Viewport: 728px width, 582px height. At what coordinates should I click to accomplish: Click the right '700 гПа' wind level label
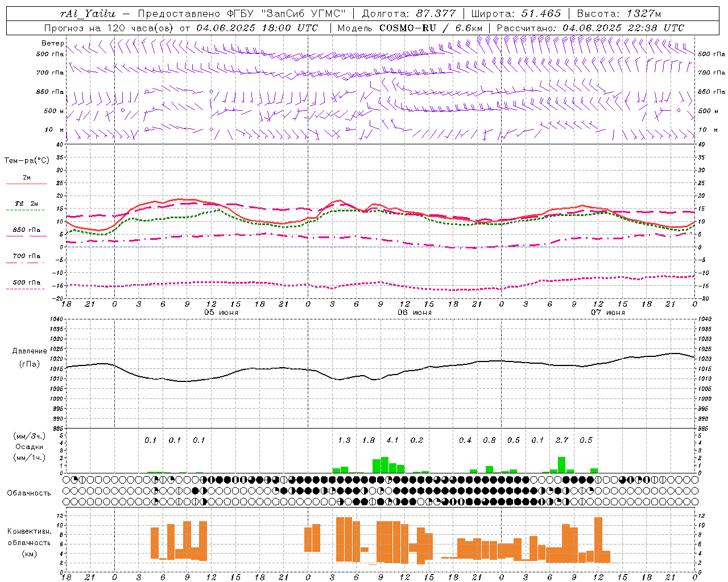coord(712,73)
